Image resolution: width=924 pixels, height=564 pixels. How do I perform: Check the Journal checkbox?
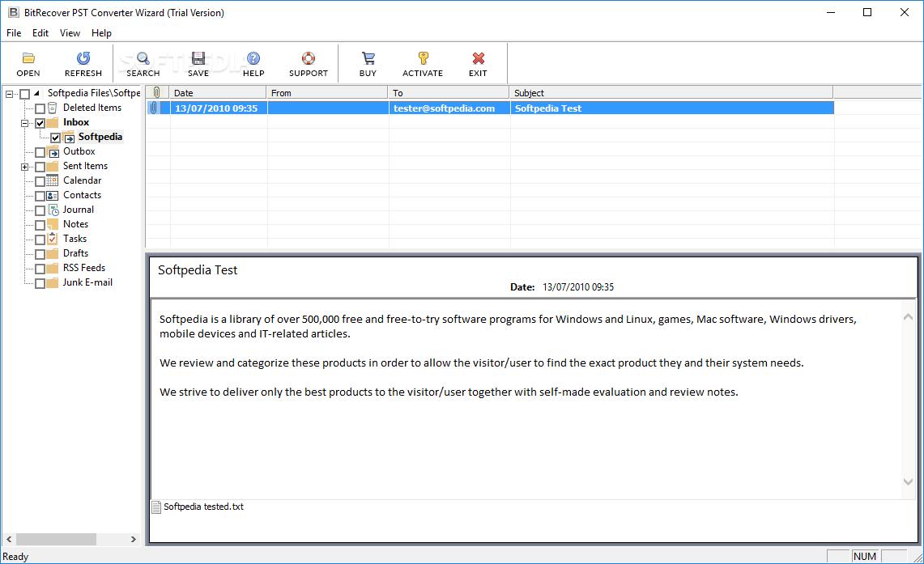(40, 210)
